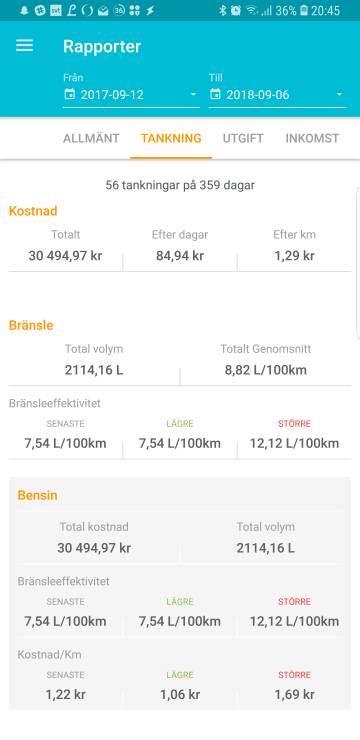360x740 pixels.
Task: Expand the Från date dropdown arrow
Action: pos(193,95)
